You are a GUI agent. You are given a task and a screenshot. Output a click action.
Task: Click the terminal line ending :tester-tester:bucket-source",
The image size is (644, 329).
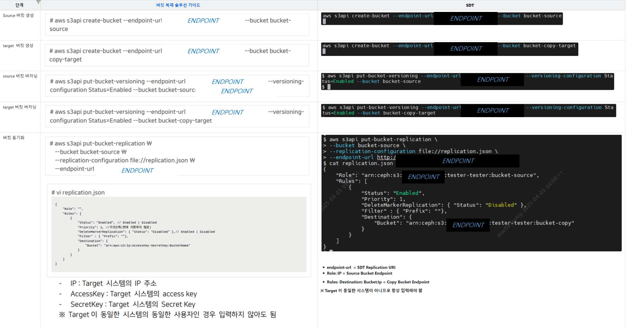[438, 175]
